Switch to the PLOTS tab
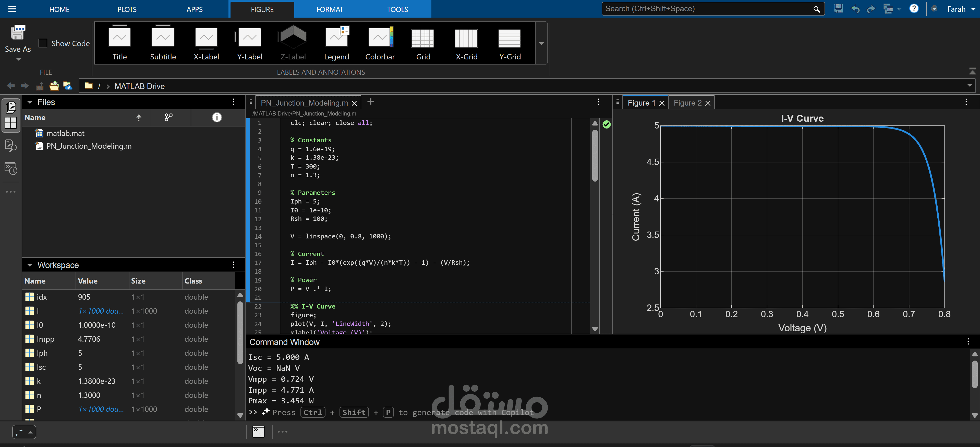Viewport: 980px width, 447px height. 127,9
